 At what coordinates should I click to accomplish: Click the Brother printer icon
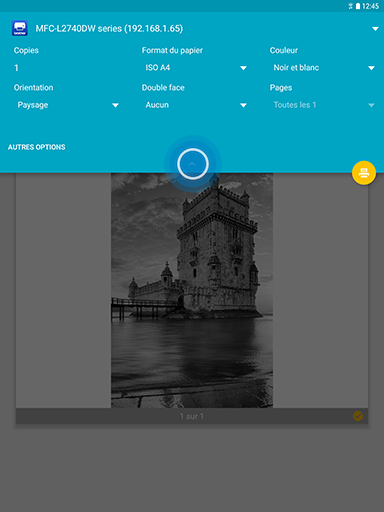click(x=20, y=28)
